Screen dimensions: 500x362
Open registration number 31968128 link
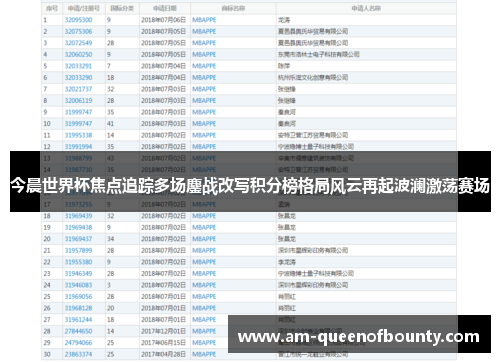78,308
